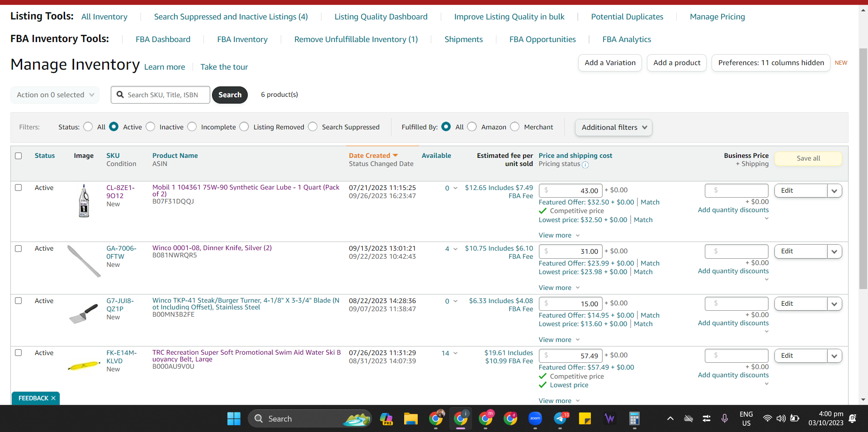The image size is (868, 432).
Task: Open the Copilot preview icon in taskbar
Action: tap(386, 419)
